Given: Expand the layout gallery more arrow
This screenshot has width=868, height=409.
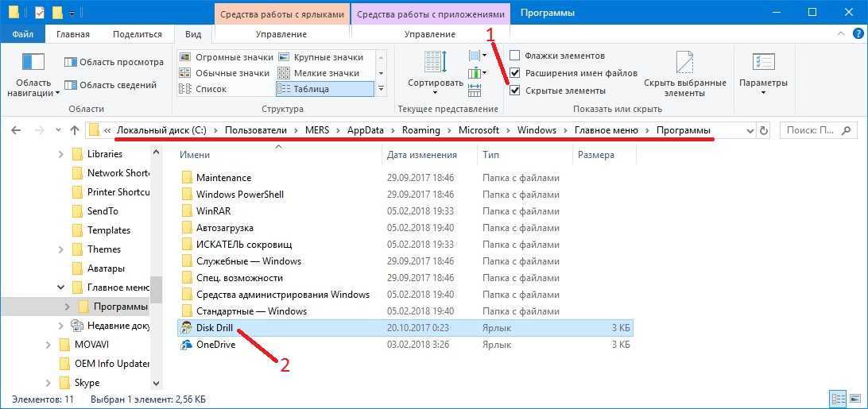Looking at the screenshot, I should click(x=381, y=89).
